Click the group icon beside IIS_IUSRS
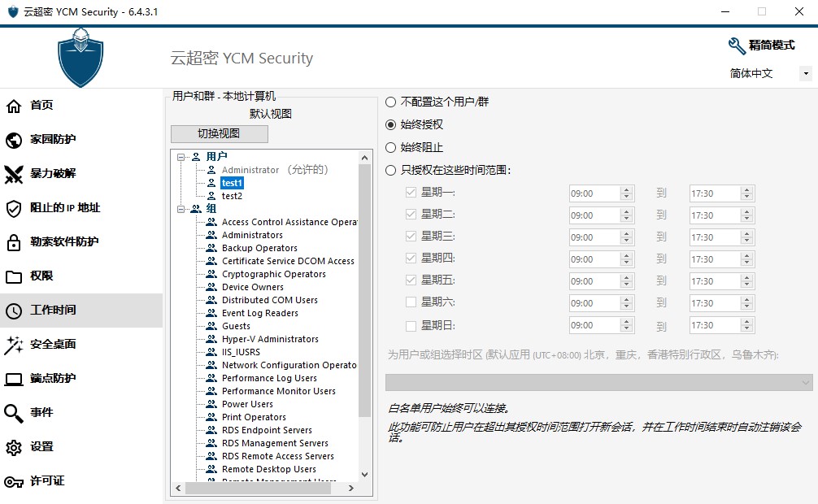 tap(211, 352)
